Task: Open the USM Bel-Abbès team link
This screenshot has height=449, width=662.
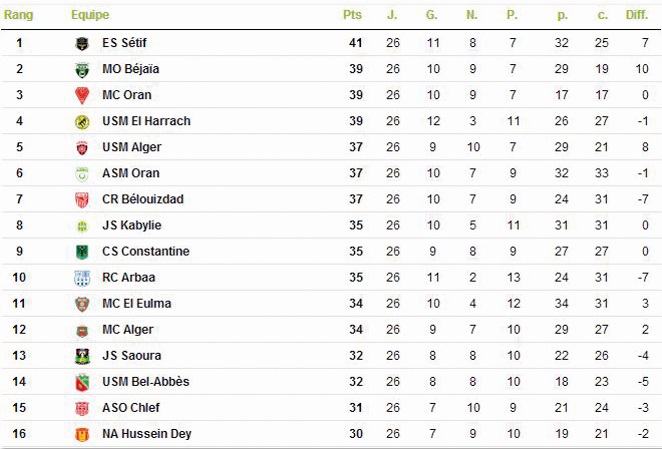Action: point(146,382)
